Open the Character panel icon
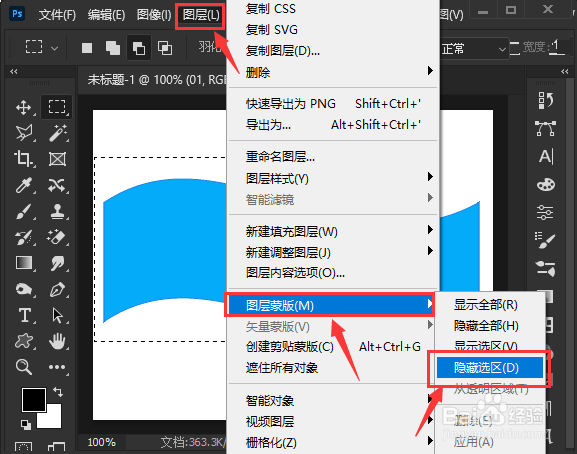 [x=546, y=156]
